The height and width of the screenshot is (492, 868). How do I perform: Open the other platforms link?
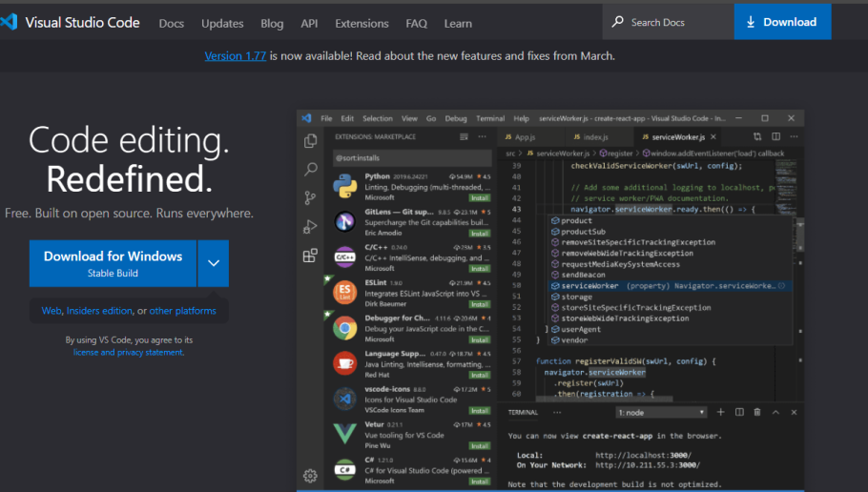tap(183, 311)
